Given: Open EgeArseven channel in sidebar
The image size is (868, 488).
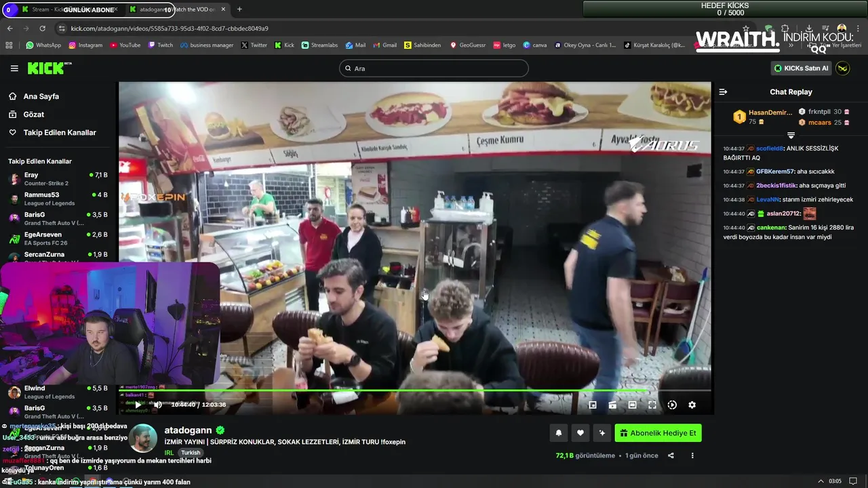Looking at the screenshot, I should (x=58, y=239).
